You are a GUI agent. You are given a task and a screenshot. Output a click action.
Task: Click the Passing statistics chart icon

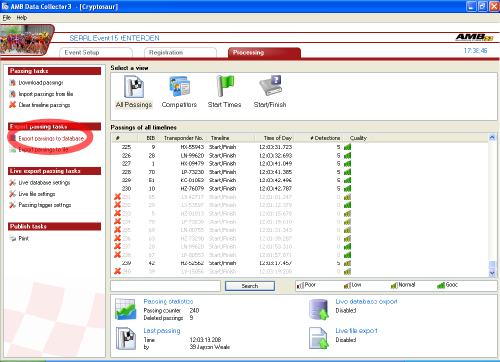pos(126,309)
